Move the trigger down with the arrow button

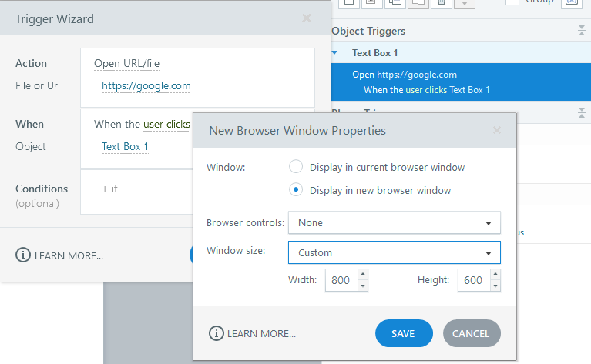465,3
